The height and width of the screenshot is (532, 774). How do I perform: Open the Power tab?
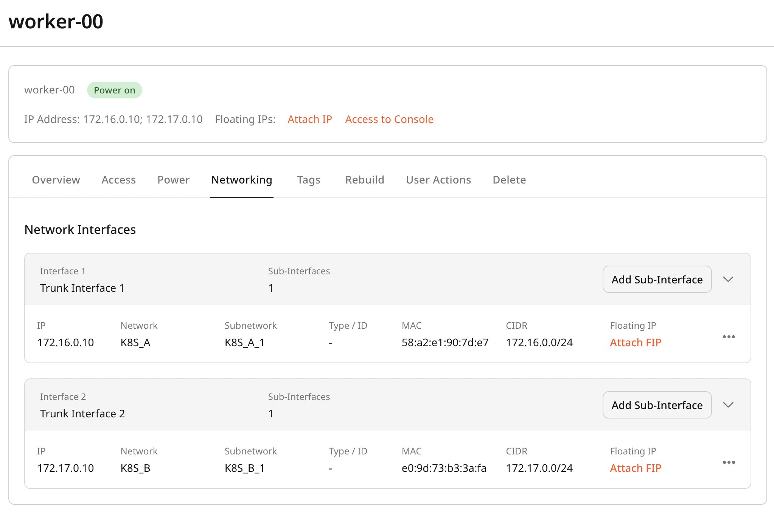(173, 180)
